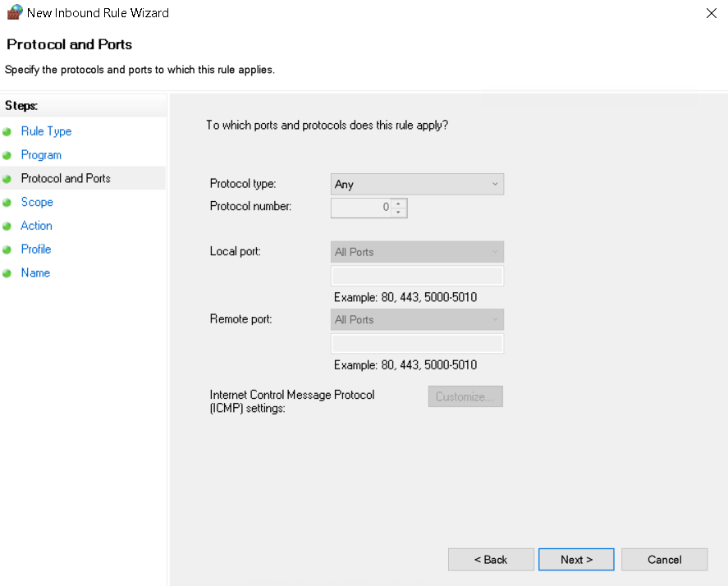Open the Protocol type dropdown

pos(417,185)
